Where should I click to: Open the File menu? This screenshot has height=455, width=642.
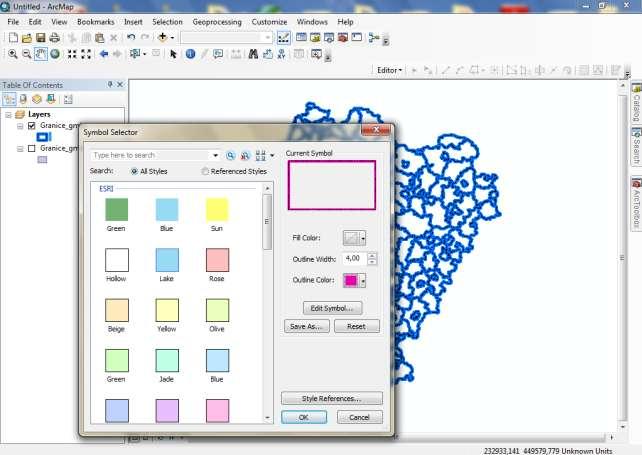click(x=13, y=22)
